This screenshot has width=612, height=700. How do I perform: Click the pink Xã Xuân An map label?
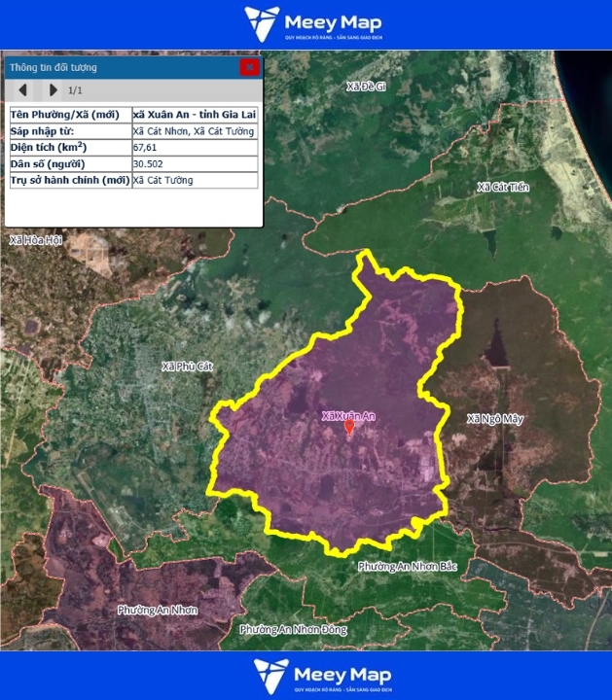pos(348,416)
